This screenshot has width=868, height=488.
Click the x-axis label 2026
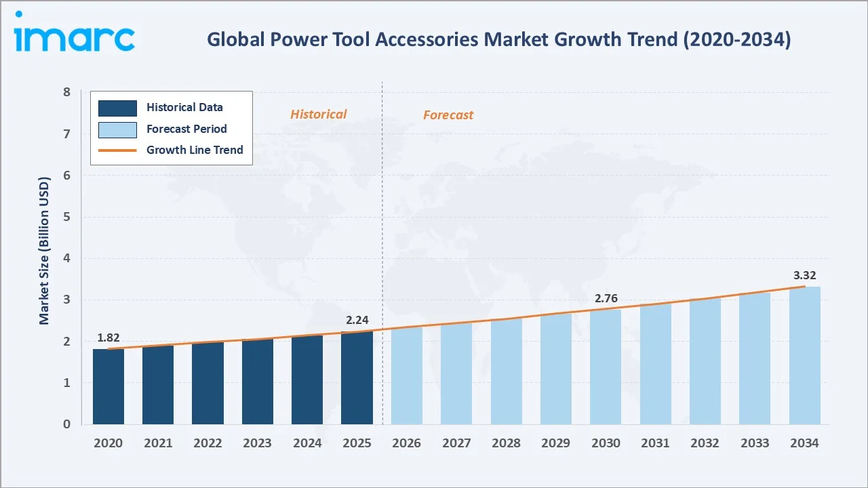tap(407, 443)
